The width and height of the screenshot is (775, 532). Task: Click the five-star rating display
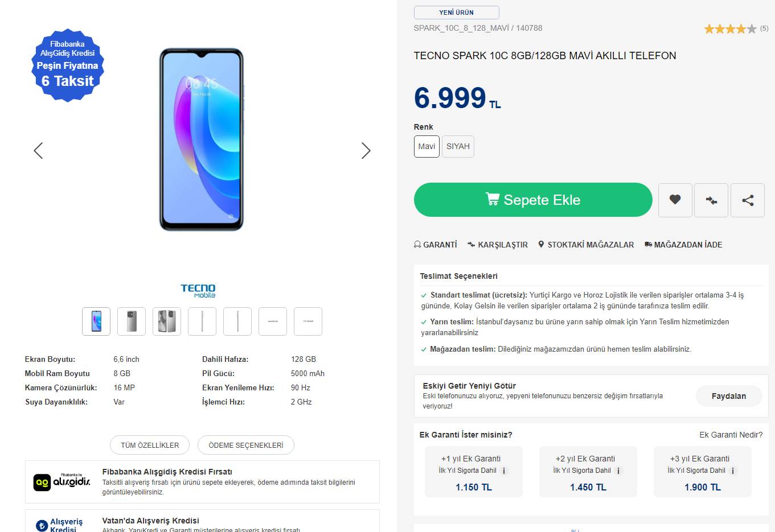[x=730, y=28]
